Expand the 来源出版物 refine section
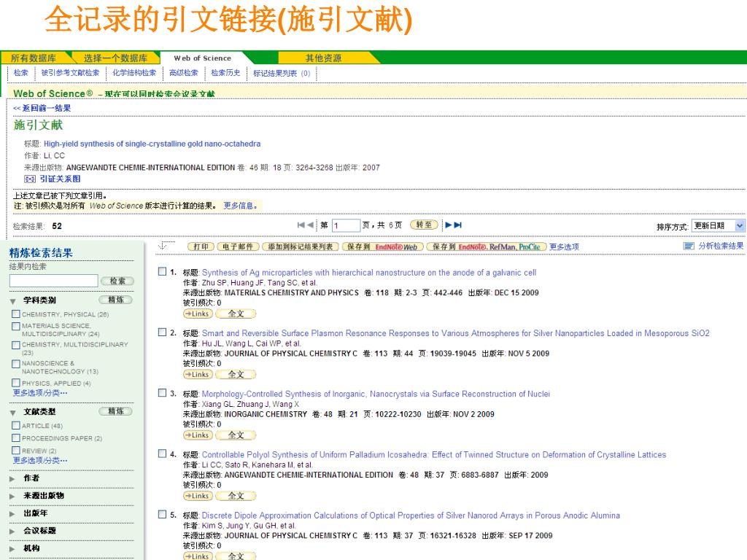747x560 pixels. (x=12, y=496)
